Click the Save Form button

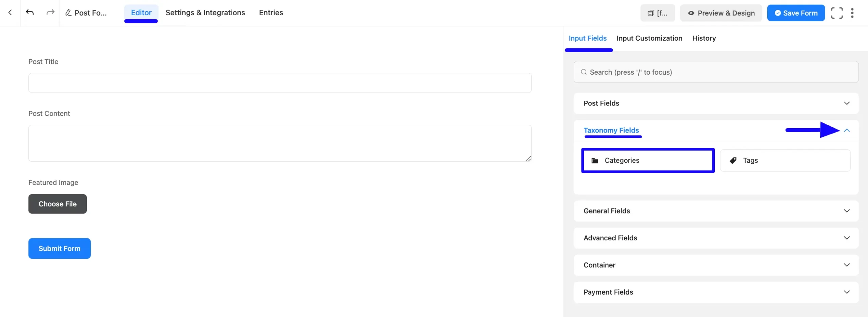click(x=795, y=13)
